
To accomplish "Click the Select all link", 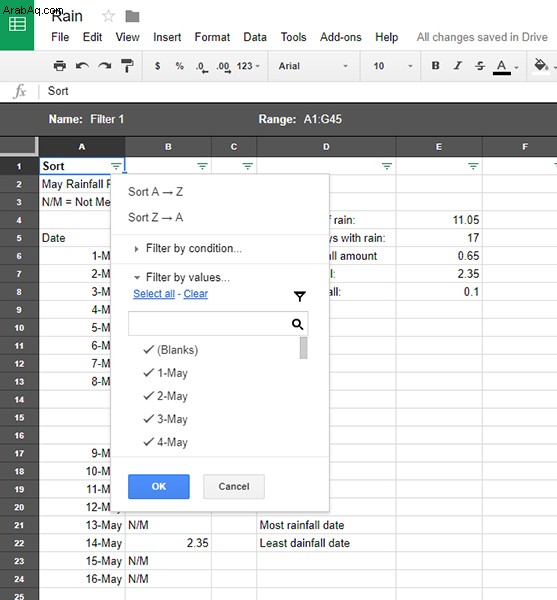I will click(154, 294).
